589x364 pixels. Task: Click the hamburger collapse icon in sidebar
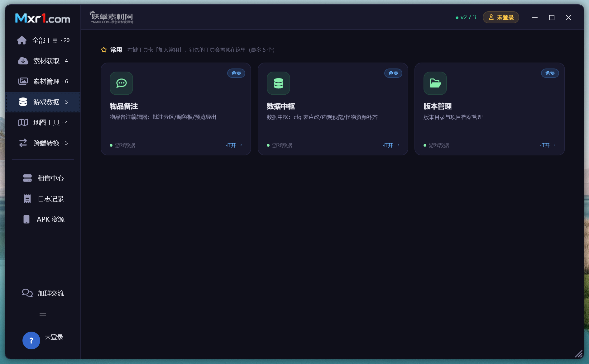pos(43,314)
